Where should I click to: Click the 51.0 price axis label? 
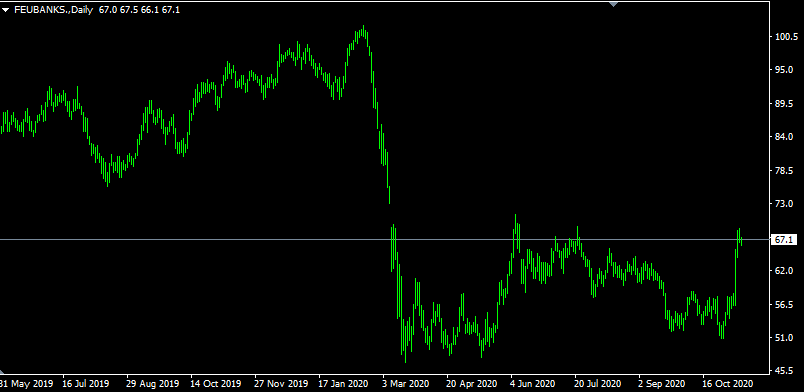click(785, 338)
